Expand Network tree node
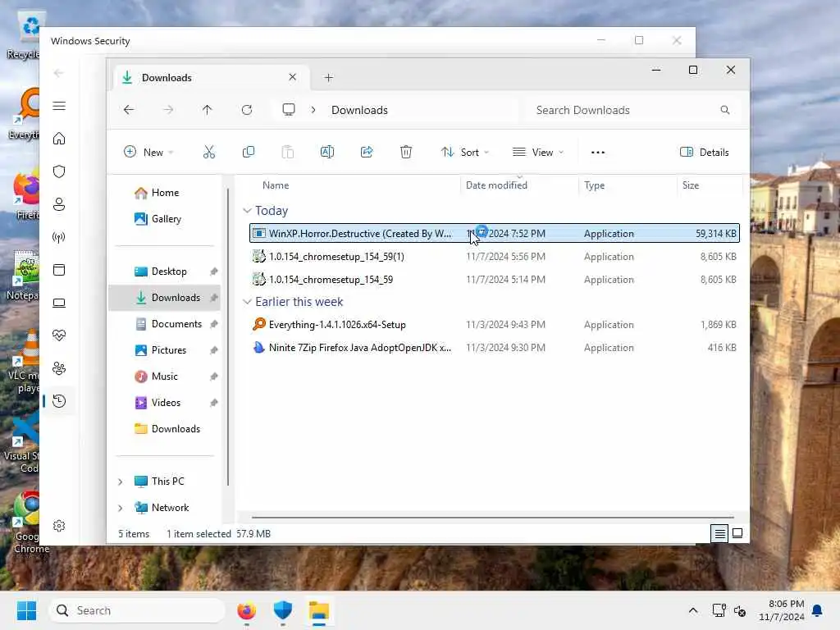This screenshot has height=630, width=840. pyautogui.click(x=121, y=508)
